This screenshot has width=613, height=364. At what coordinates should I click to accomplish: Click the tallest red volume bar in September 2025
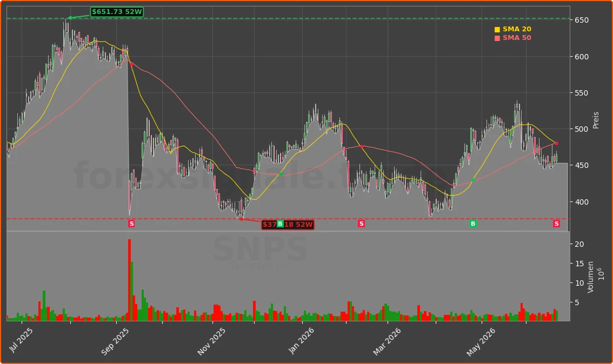(129, 280)
